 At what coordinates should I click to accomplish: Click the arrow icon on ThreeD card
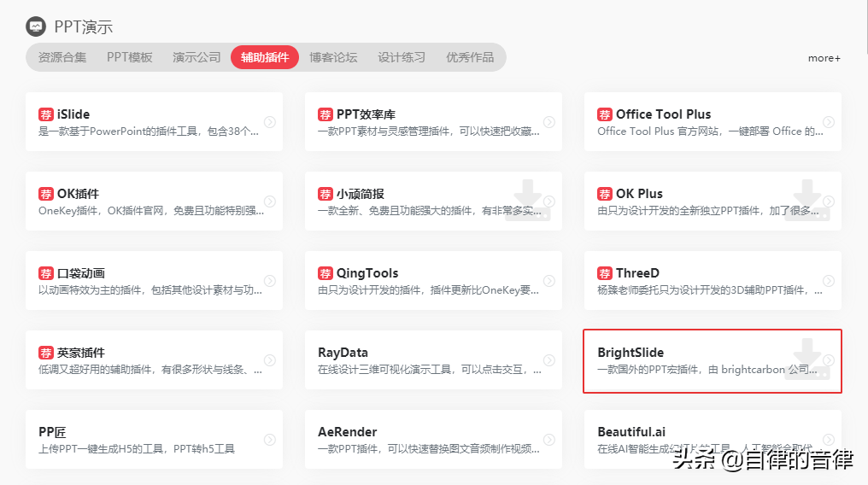point(829,281)
